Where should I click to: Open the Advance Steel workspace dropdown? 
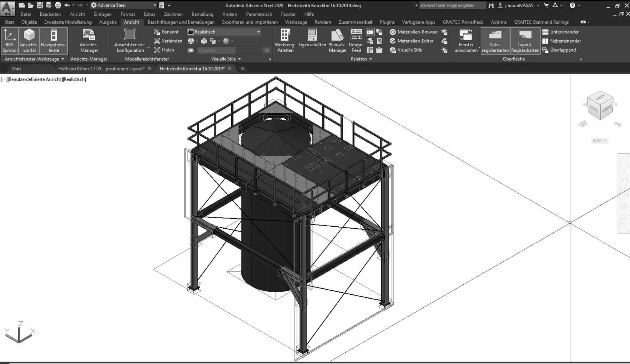[x=123, y=5]
